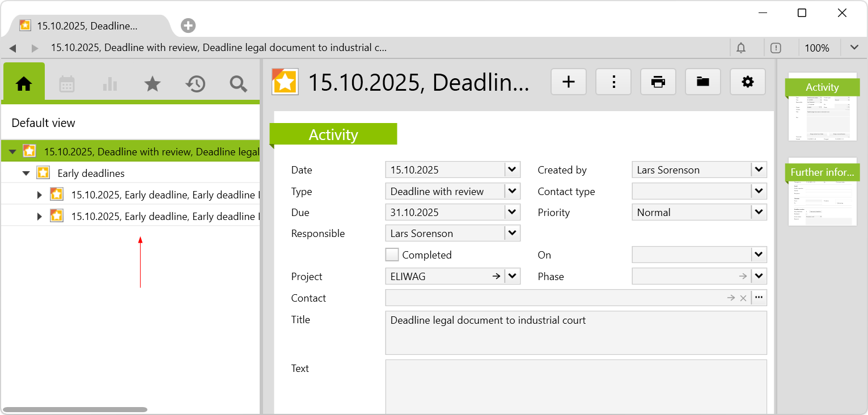The width and height of the screenshot is (868, 415).
Task: Collapse the Early deadlines tree node
Action: (x=26, y=173)
